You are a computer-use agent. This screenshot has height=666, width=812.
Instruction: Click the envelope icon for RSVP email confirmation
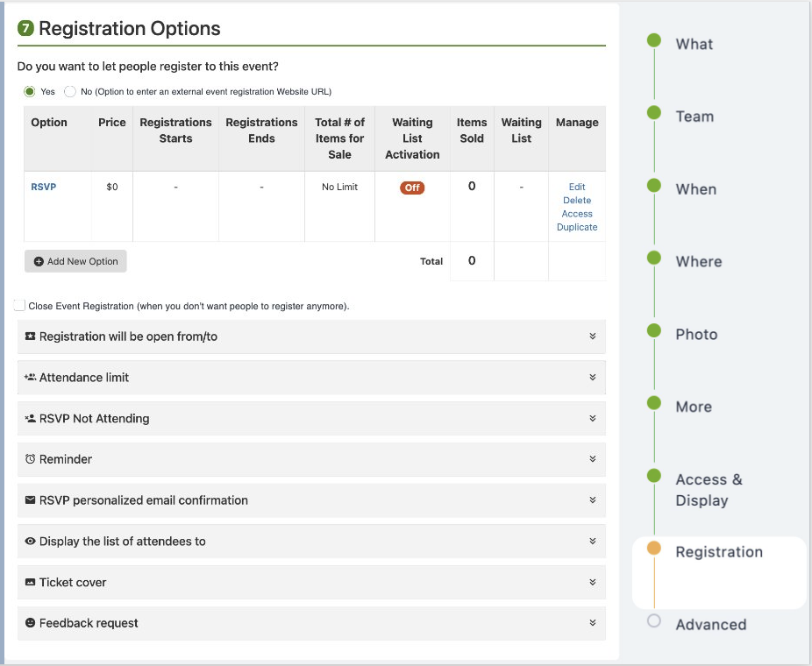pyautogui.click(x=28, y=500)
